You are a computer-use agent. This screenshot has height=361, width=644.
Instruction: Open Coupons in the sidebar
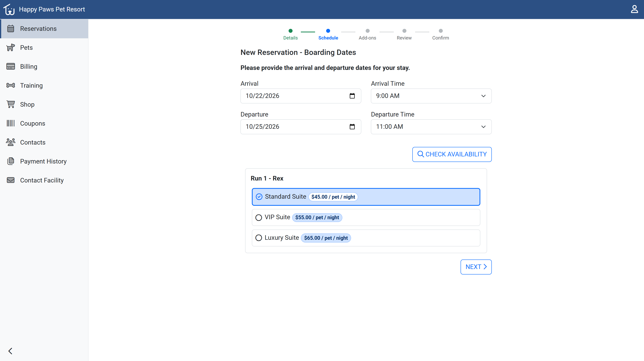click(x=44, y=123)
